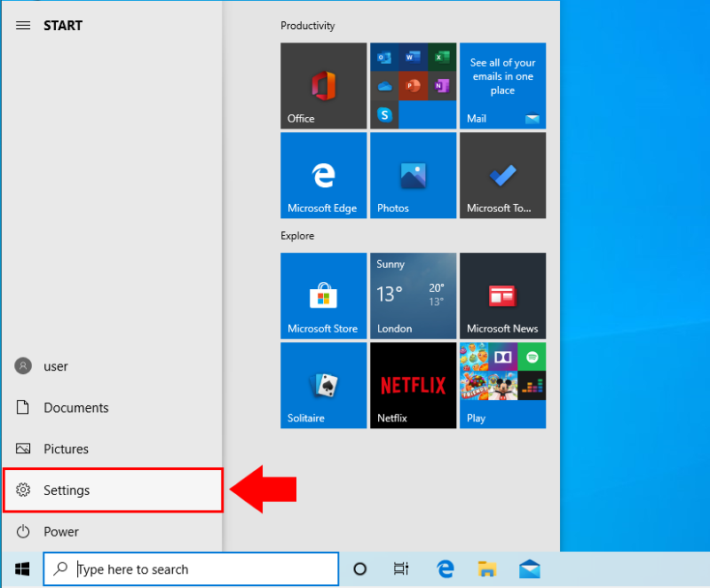
Task: Expand the Office apps tile group
Action: tap(413, 86)
